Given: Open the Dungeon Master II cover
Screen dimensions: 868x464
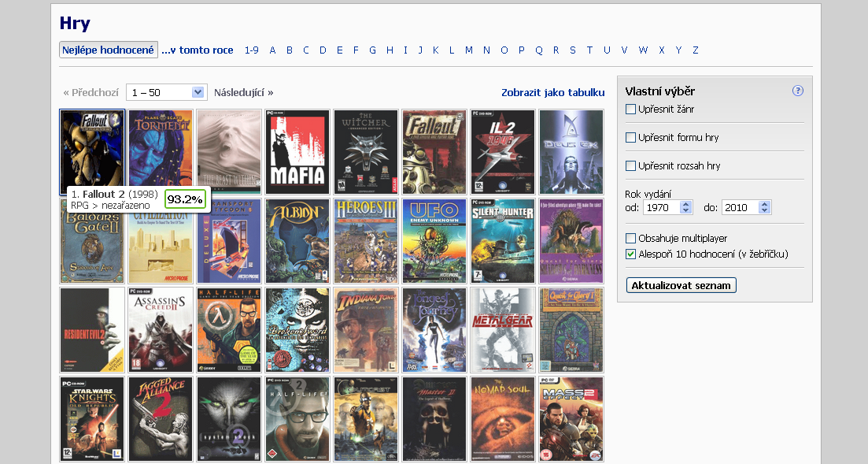Looking at the screenshot, I should click(434, 419).
